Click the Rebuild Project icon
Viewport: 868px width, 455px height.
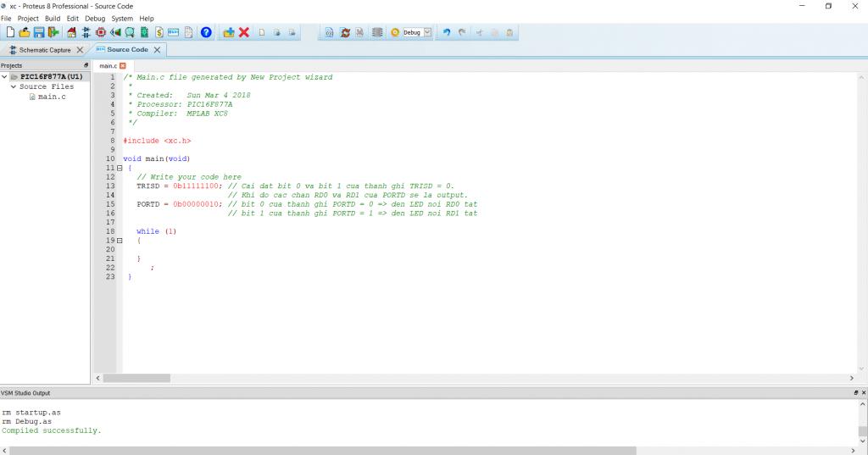[345, 33]
